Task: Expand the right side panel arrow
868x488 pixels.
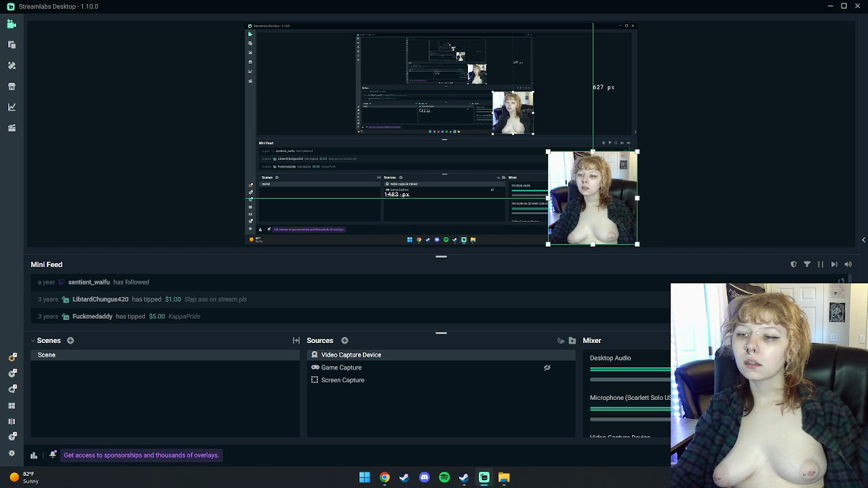Action: point(863,240)
